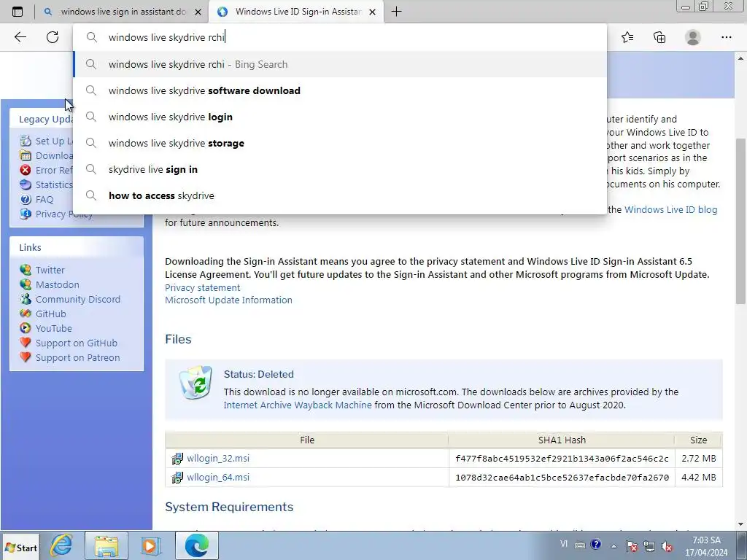Open the tab actions menu icon

pos(18,12)
